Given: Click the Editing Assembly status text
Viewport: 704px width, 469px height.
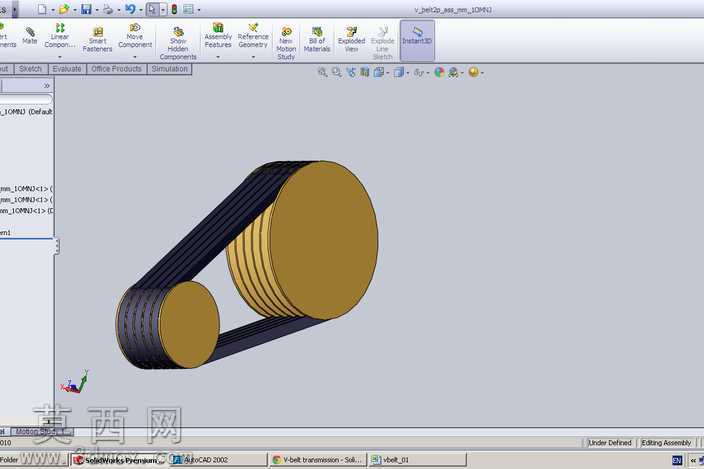Looking at the screenshot, I should (666, 443).
